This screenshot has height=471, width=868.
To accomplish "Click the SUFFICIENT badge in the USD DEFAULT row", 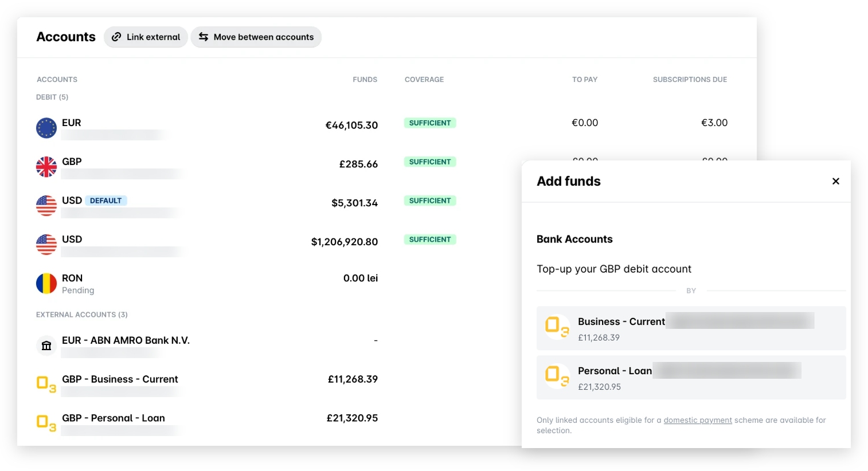I will point(430,201).
